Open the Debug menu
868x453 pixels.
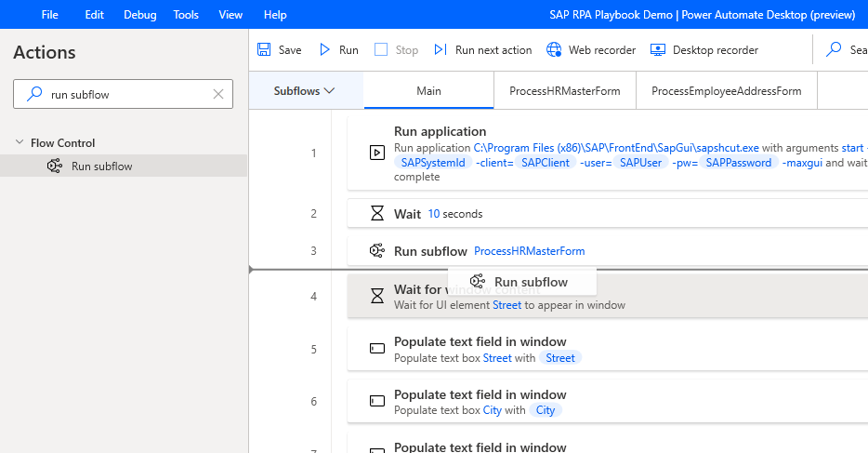pos(139,15)
